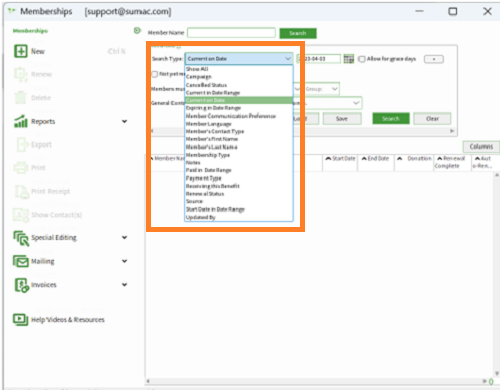This screenshot has height=390, width=500.
Task: Expand the Invoices submenu chevron
Action: (x=124, y=285)
